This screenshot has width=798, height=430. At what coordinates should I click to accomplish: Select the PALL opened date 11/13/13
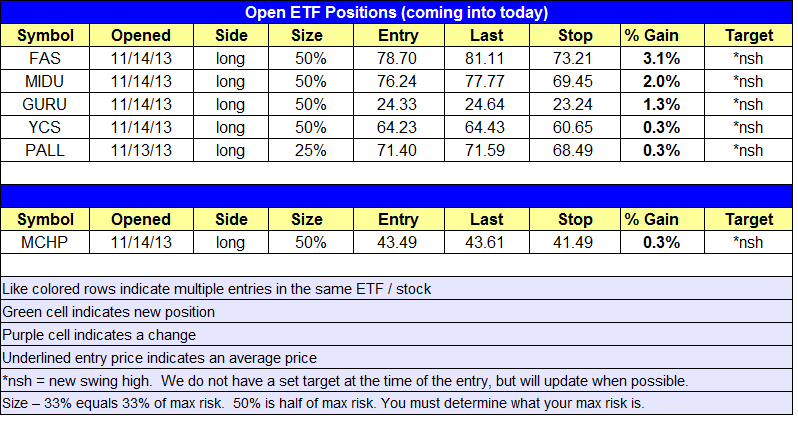[141, 151]
